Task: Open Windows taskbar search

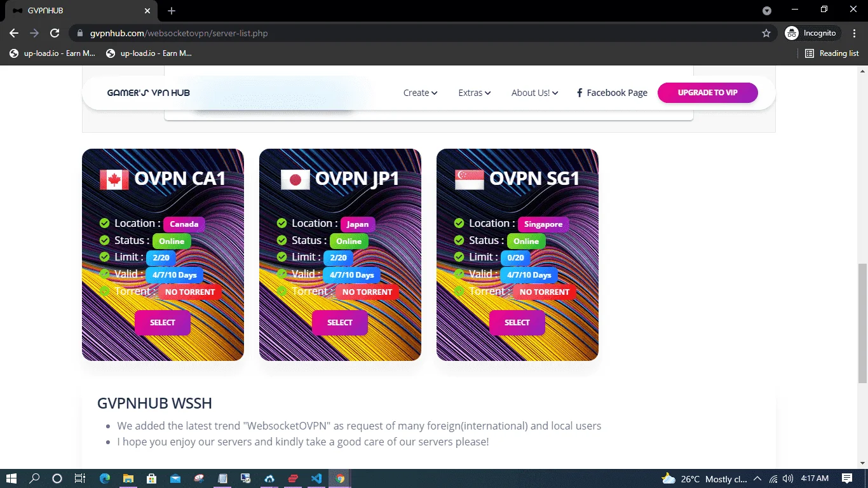Action: click(x=34, y=478)
